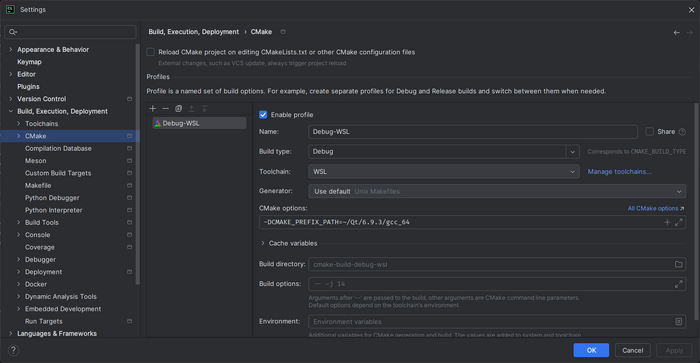Expand the Build Tools tree node
700x363 pixels.
[x=19, y=222]
